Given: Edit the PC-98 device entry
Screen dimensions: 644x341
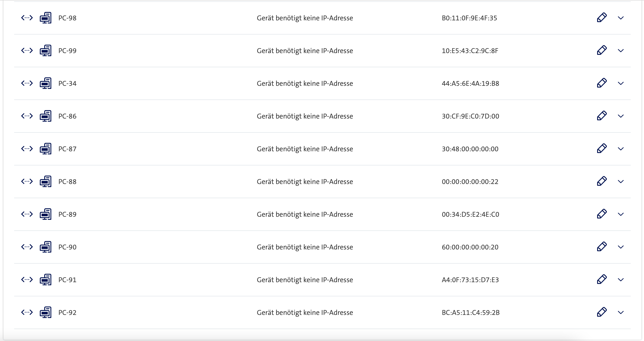Looking at the screenshot, I should pos(602,18).
